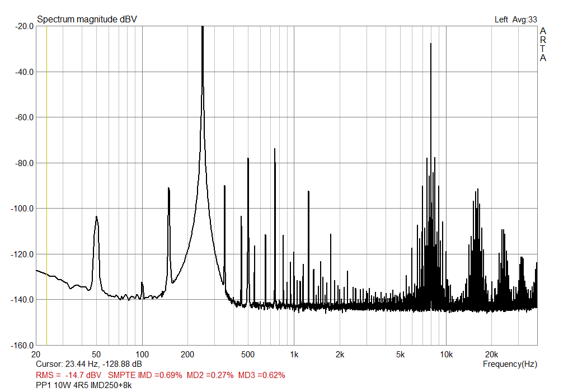Click the 50 Hz hum peak top

96,216
